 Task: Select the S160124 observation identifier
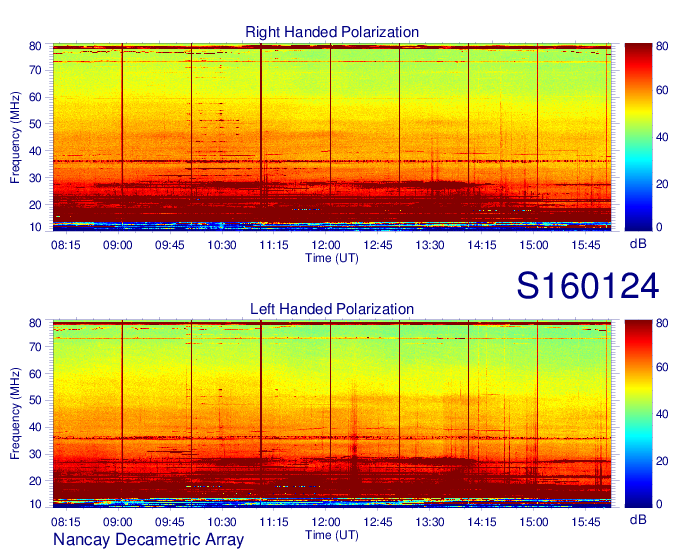tap(588, 286)
